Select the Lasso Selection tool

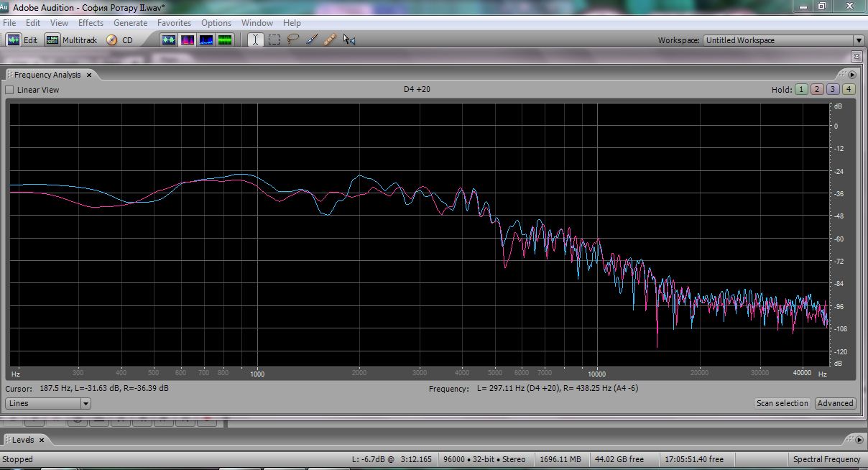292,40
